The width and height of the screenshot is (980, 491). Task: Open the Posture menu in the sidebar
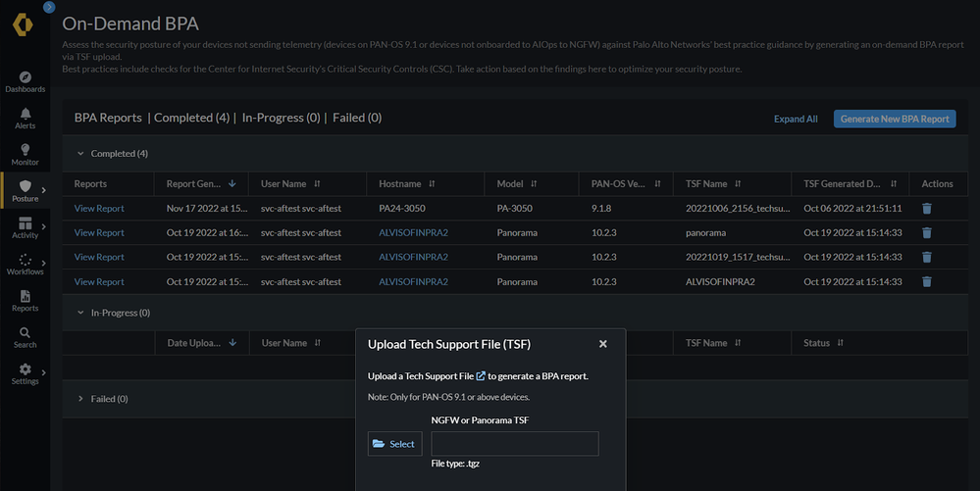point(25,190)
